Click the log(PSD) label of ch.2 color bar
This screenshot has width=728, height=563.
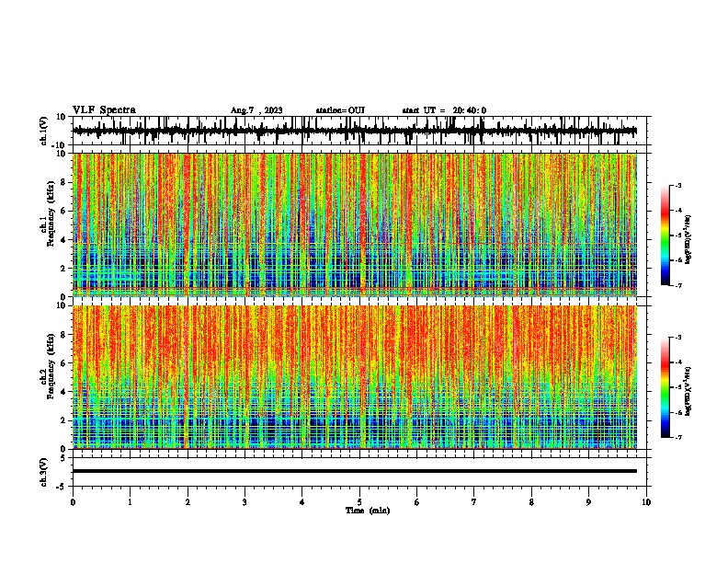pyautogui.click(x=688, y=391)
